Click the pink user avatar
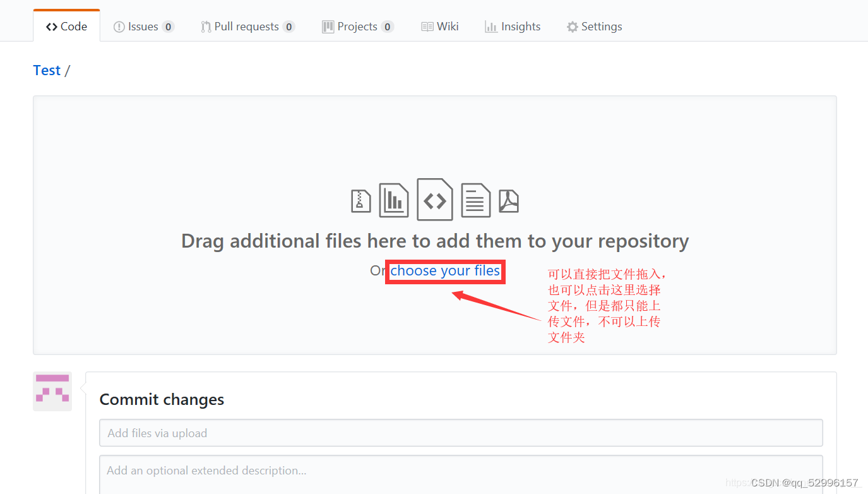The image size is (868, 494). coord(52,392)
